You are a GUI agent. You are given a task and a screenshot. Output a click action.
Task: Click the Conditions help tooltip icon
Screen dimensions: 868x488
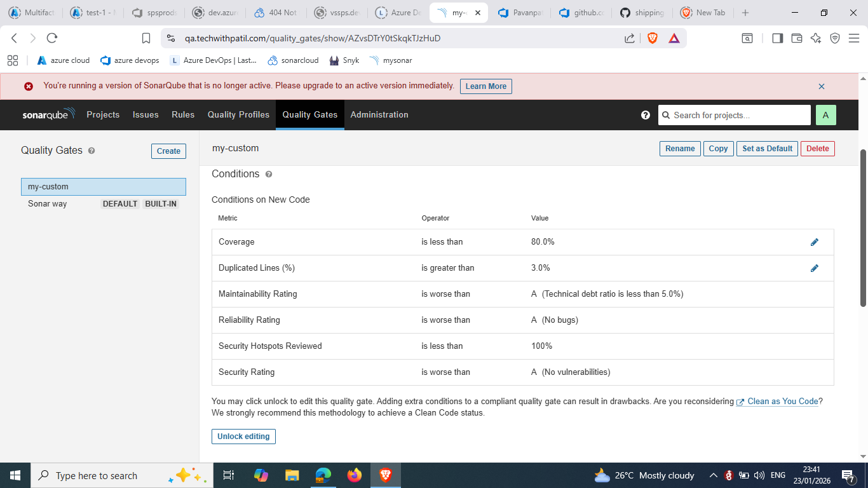coord(268,174)
